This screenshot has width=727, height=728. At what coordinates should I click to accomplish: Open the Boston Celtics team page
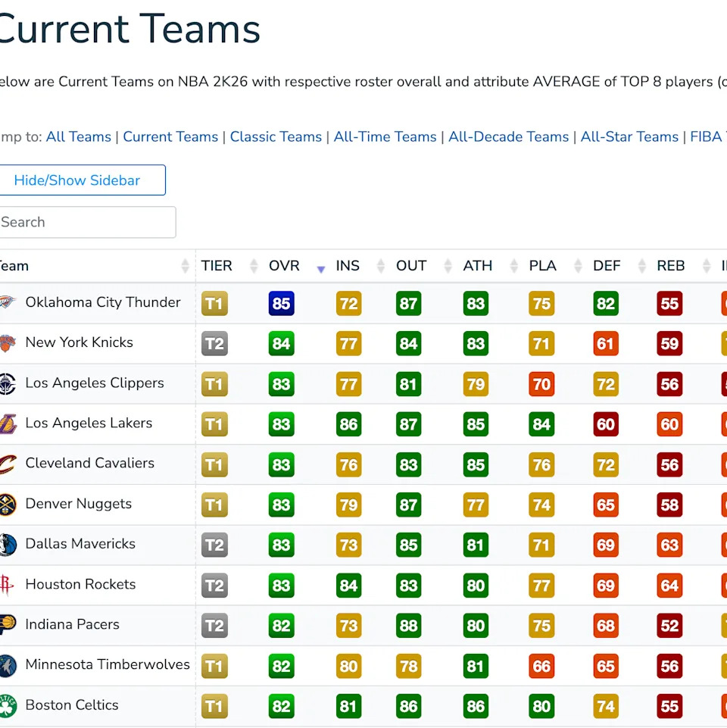(72, 705)
